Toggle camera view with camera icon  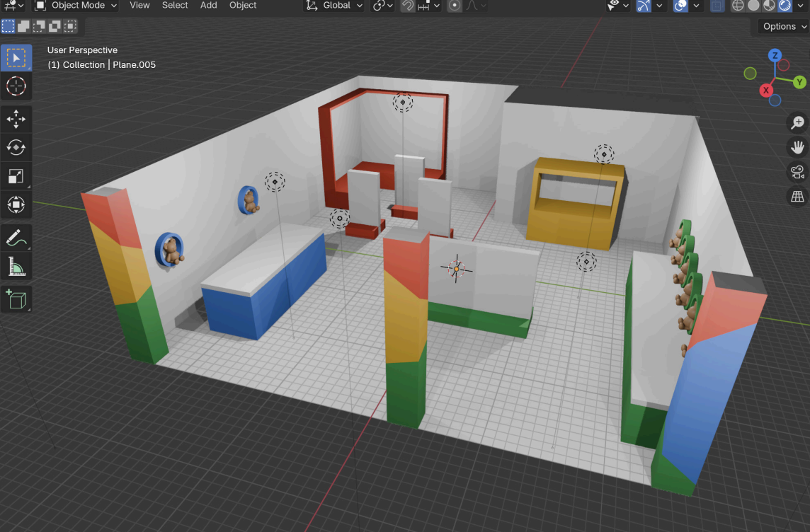click(x=797, y=172)
